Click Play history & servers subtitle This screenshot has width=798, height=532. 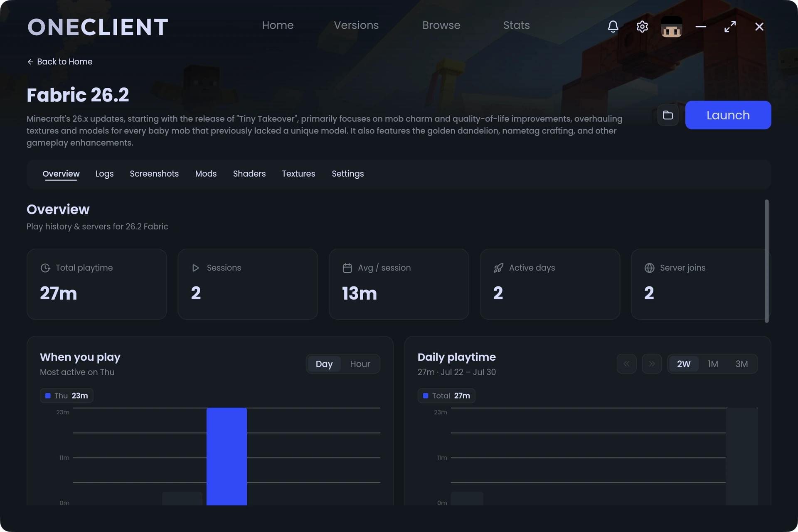(x=97, y=227)
